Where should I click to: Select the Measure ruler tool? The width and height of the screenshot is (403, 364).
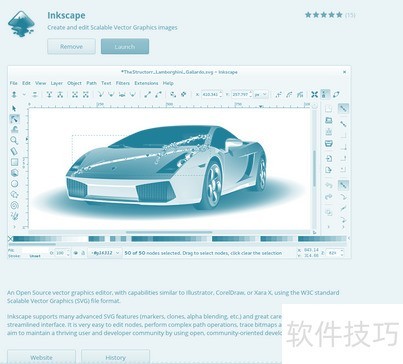coord(14,151)
